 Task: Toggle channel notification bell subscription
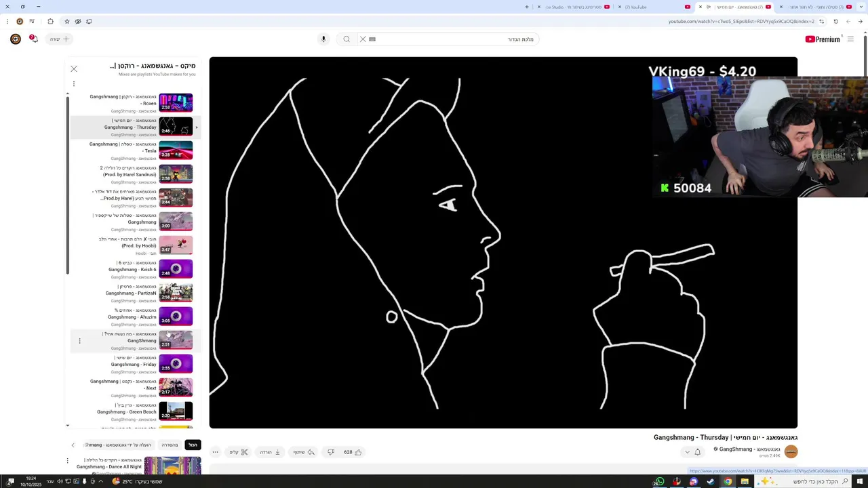pyautogui.click(x=697, y=452)
